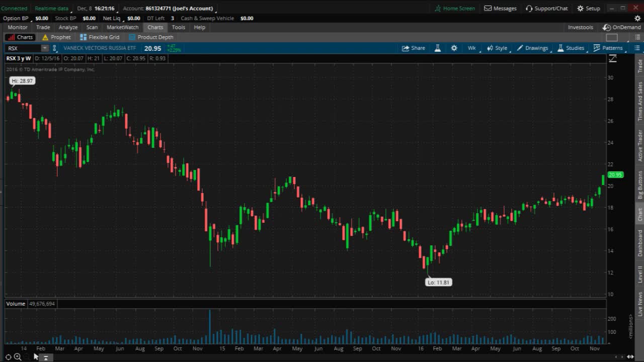
Task: Open the Wk timeframe dropdown
Action: pos(471,48)
